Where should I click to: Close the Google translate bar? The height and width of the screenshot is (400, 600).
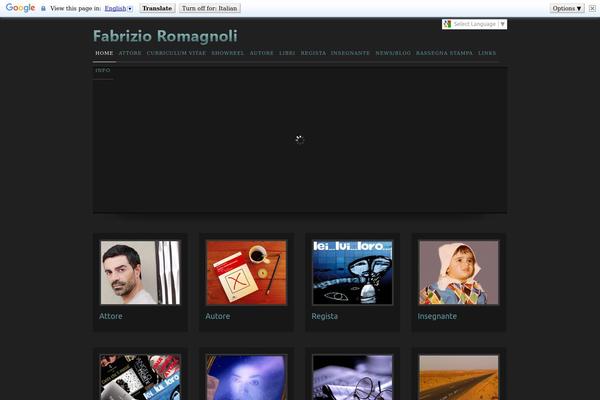592,8
